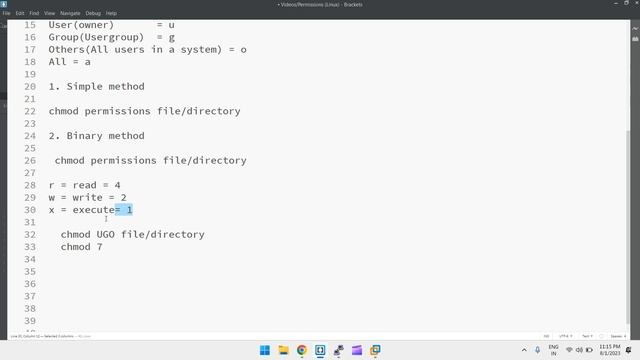Click line number 34 in the gutter
This screenshot has width=640, height=360.
(x=30, y=259)
